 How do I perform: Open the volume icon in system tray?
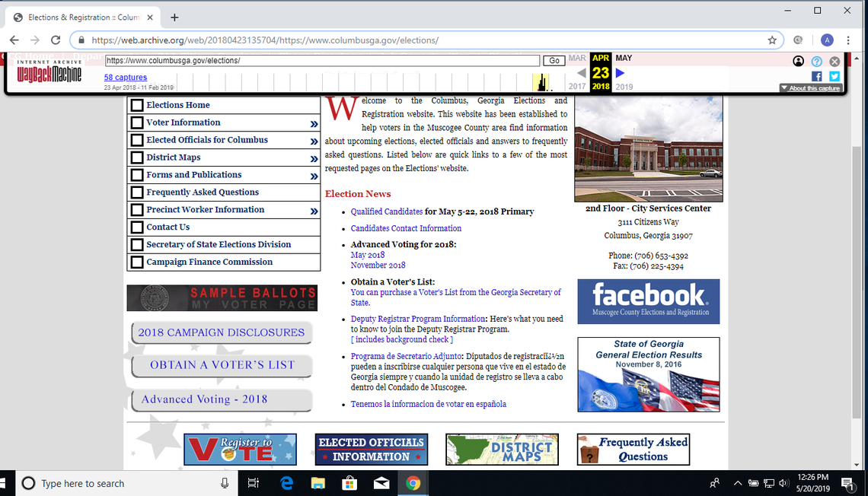click(x=783, y=483)
